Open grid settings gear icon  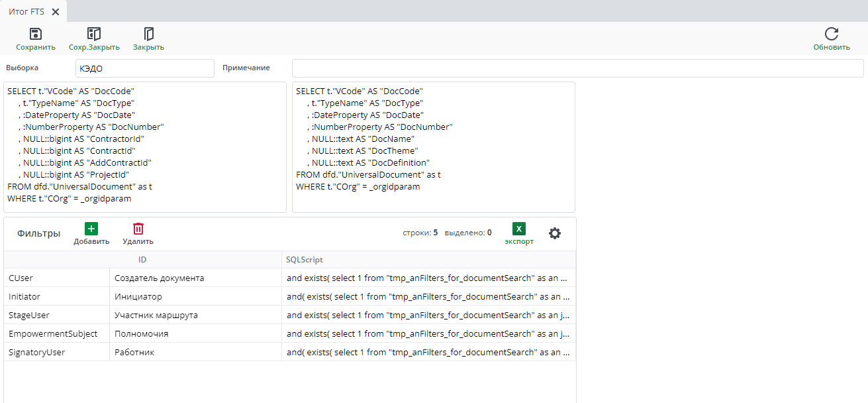[555, 233]
